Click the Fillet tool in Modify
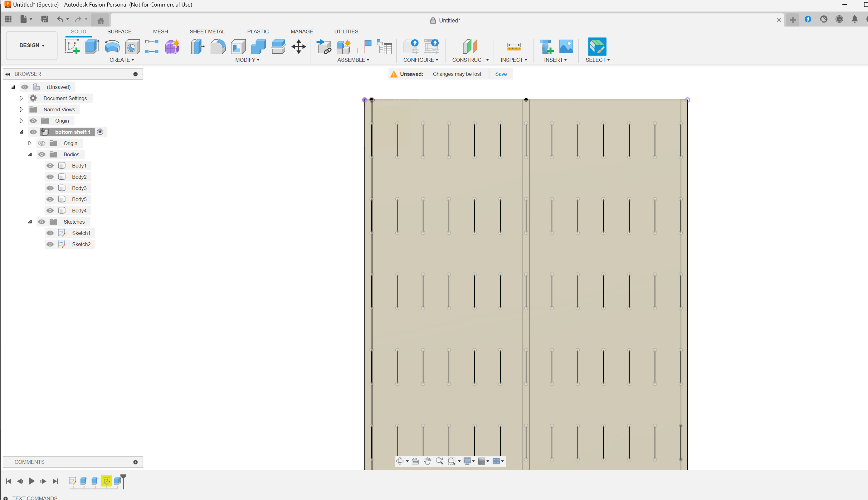 coord(218,46)
